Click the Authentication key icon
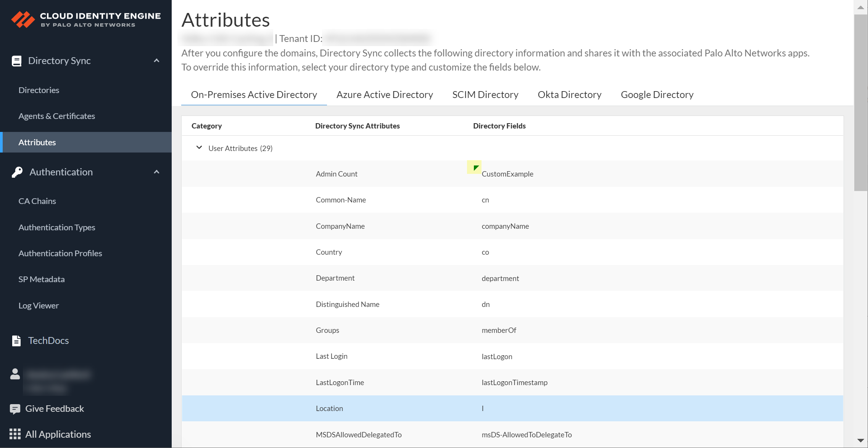Viewport: 868px width, 448px height. (x=17, y=172)
